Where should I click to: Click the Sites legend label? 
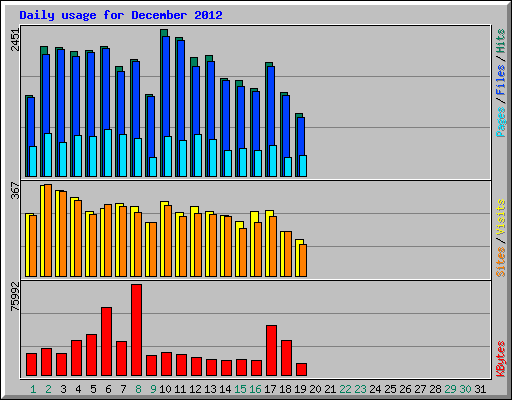pos(501,262)
